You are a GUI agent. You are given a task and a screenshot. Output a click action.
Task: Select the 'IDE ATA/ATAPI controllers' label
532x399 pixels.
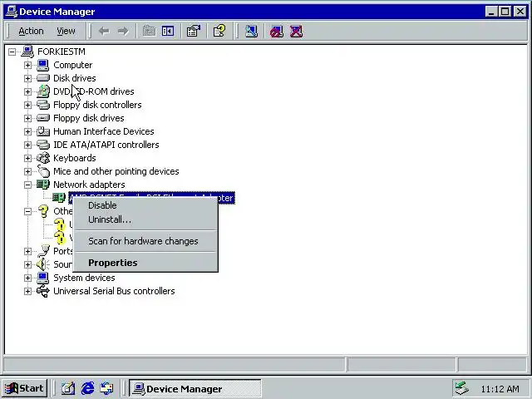click(106, 145)
